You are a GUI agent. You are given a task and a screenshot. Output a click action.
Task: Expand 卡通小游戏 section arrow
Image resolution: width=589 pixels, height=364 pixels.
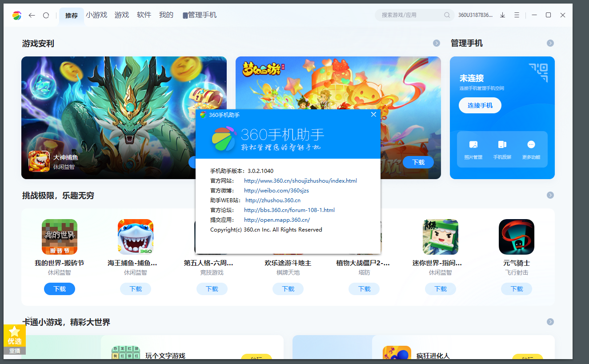550,322
